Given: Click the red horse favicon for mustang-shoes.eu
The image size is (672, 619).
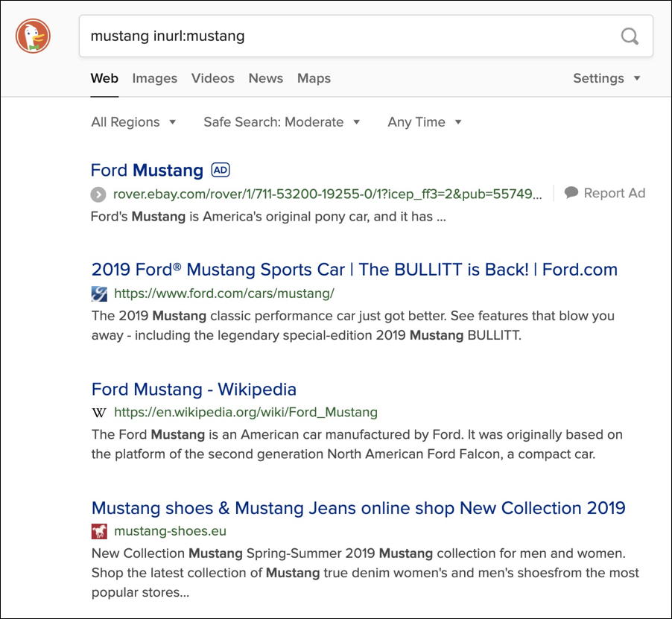Looking at the screenshot, I should point(99,531).
